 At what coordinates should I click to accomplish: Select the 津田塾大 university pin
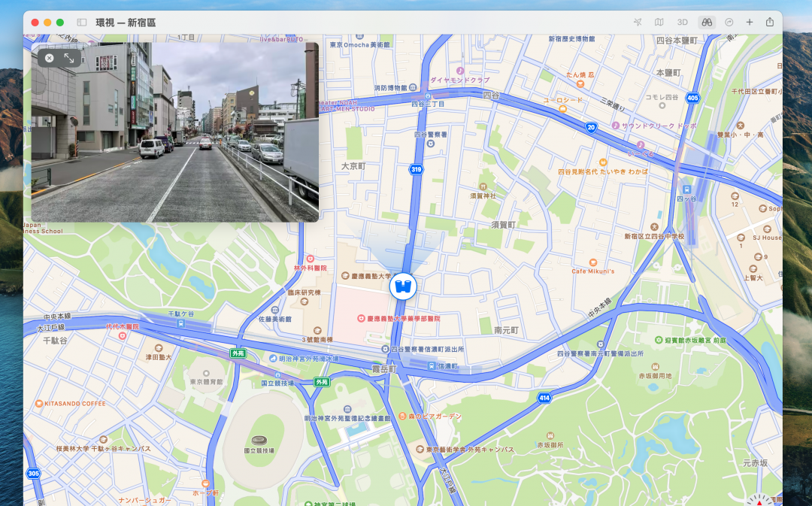(x=159, y=348)
